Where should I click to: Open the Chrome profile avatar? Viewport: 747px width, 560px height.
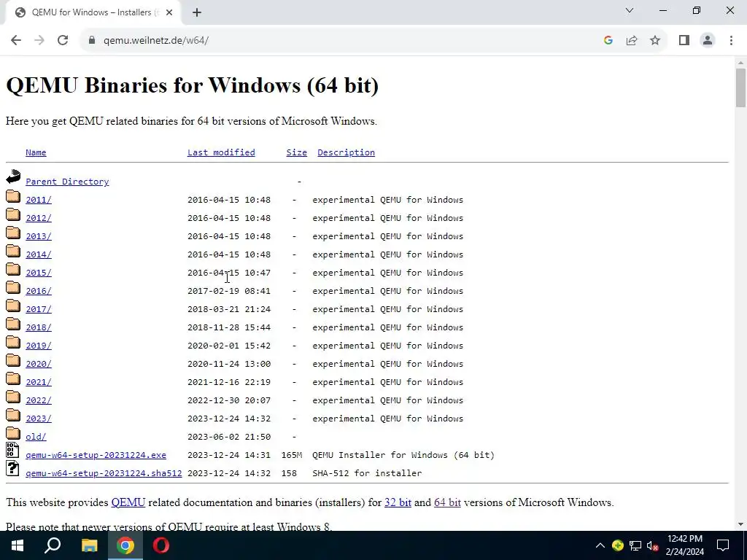708,41
